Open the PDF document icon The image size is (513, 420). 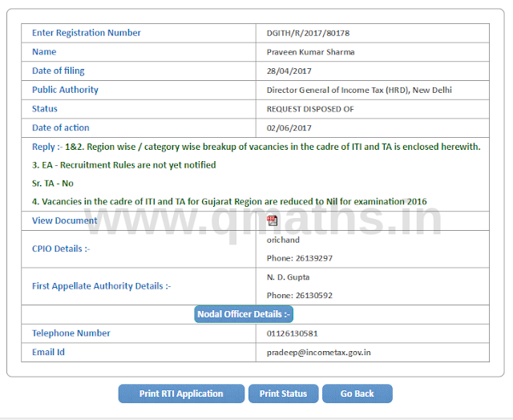click(272, 220)
